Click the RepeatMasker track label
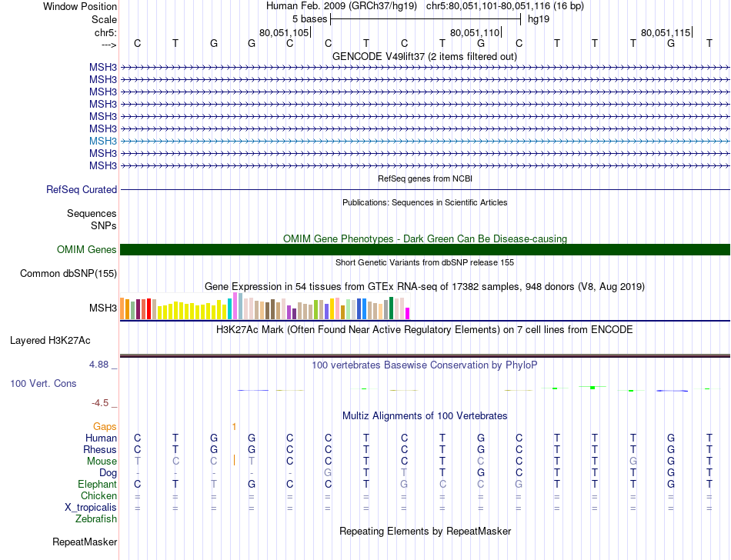 click(85, 542)
